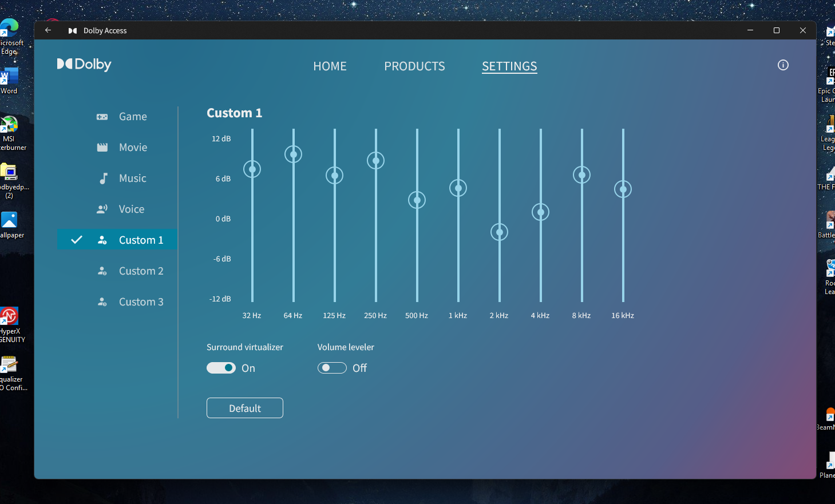Click the Dolby Access title bar icon
This screenshot has height=504, width=835.
[73, 31]
